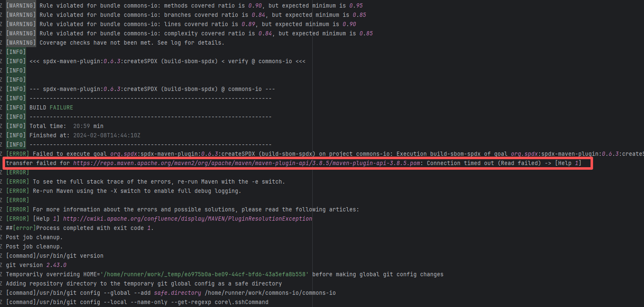Click the 'Finished at' timestamp line
644x307 pixels.
(x=85, y=135)
